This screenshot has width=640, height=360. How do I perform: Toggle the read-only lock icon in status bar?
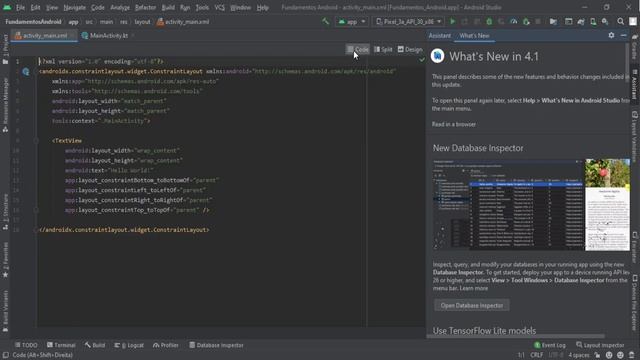pos(597,355)
